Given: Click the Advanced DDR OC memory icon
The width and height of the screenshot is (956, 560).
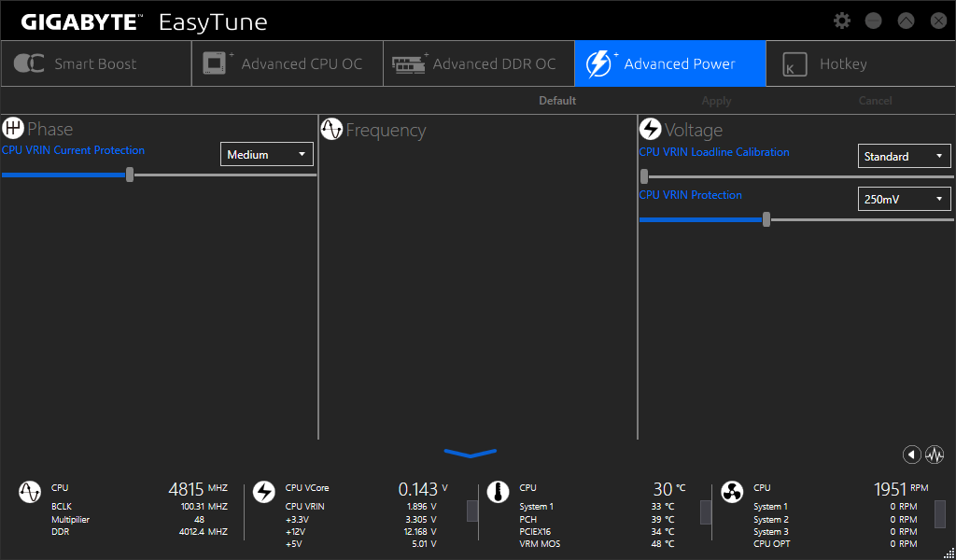Looking at the screenshot, I should coord(409,63).
